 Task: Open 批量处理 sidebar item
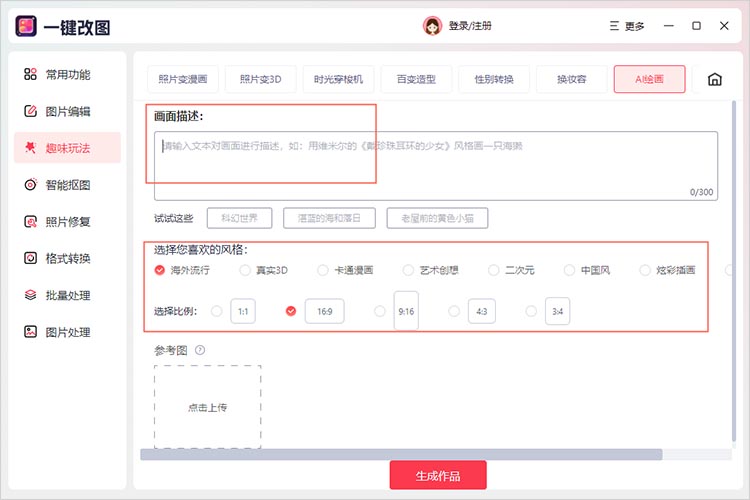[x=67, y=295]
